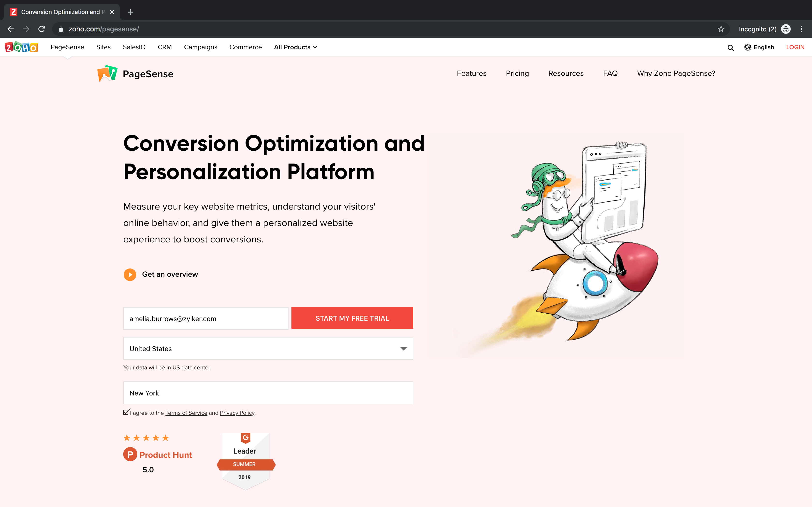Click the orange play overview icon

(130, 275)
